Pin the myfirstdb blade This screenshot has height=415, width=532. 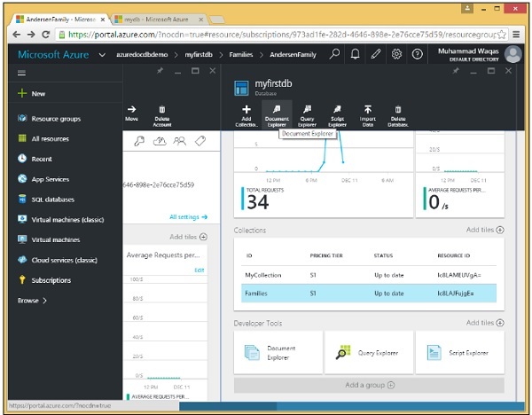tap(456, 71)
